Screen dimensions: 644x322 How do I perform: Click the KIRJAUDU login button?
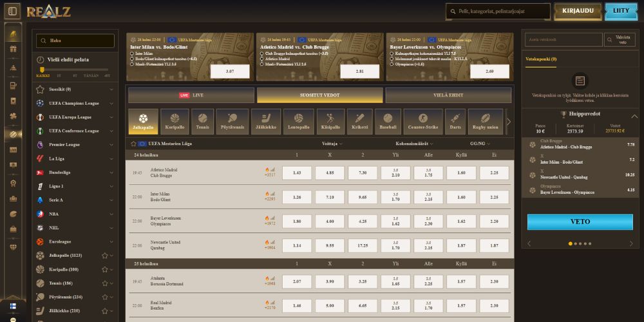pyautogui.click(x=578, y=12)
